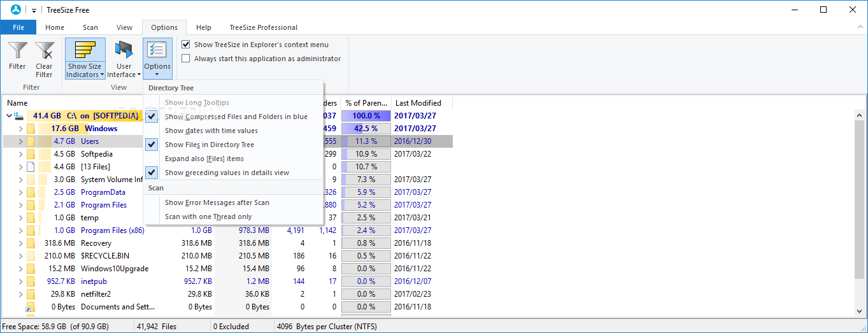
Task: Click the Program Files (x86) folder icon
Action: (30, 230)
